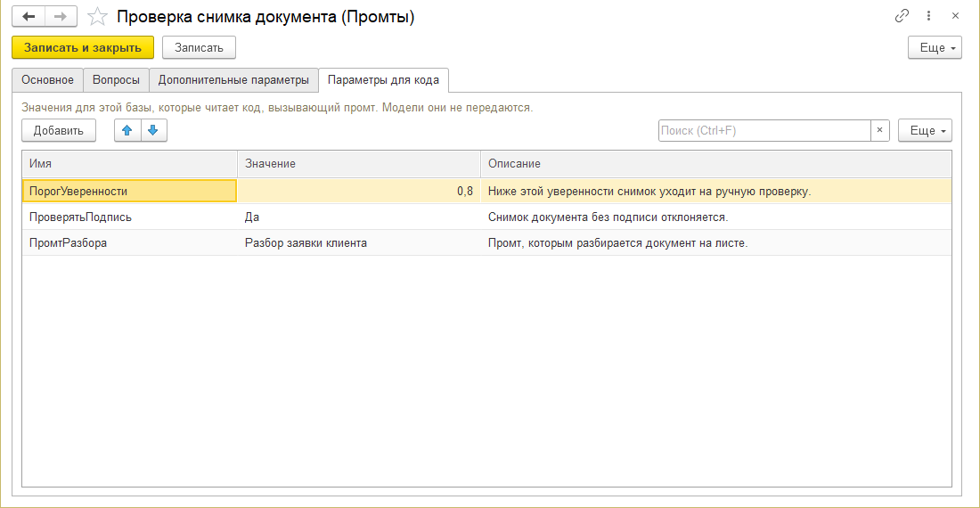
Task: Copy link using the chain icon
Action: 902,16
